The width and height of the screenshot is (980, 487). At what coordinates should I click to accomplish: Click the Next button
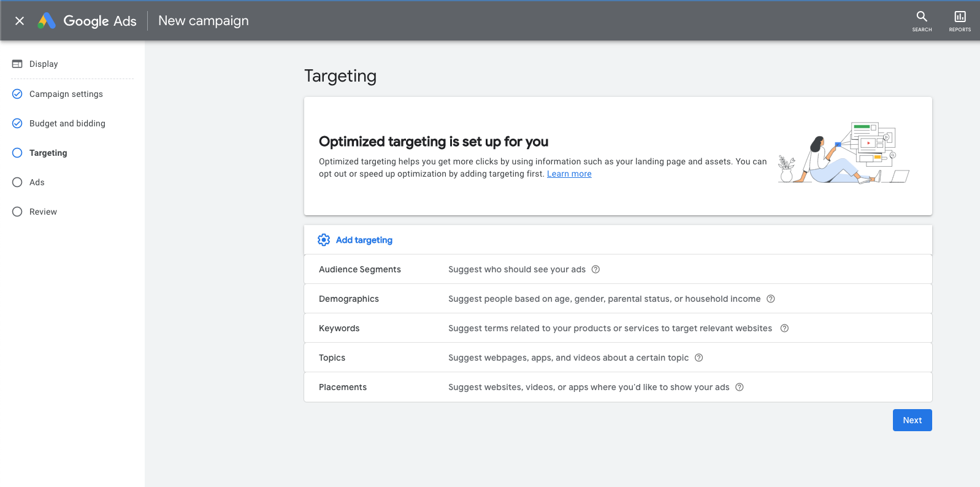coord(912,420)
